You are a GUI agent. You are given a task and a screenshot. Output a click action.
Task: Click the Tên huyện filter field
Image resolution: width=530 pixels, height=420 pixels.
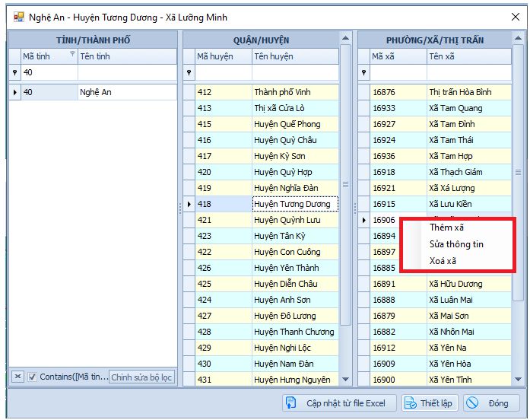[x=296, y=72]
